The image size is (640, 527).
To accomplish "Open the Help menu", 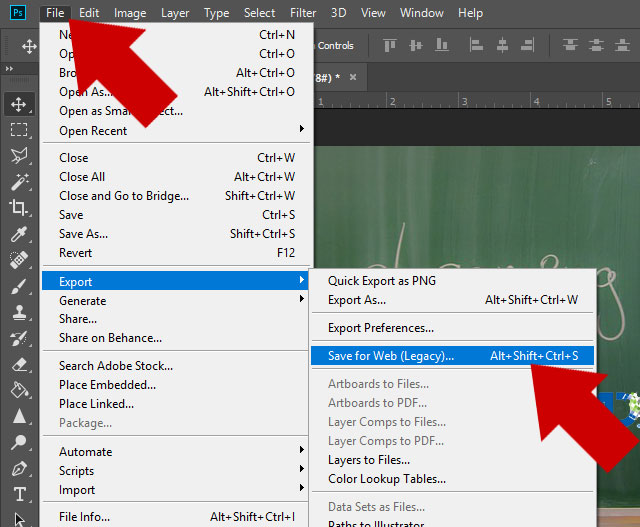I will pyautogui.click(x=470, y=13).
